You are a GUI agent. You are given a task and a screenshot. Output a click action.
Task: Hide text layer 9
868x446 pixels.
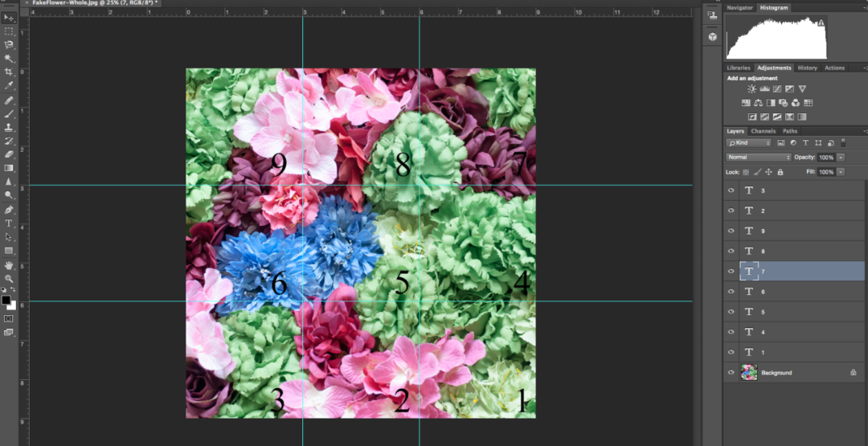click(x=731, y=231)
